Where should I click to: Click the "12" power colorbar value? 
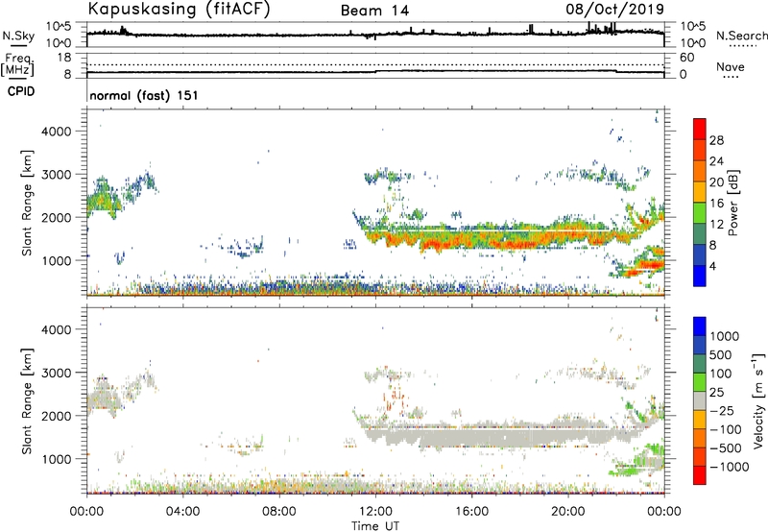(x=716, y=225)
